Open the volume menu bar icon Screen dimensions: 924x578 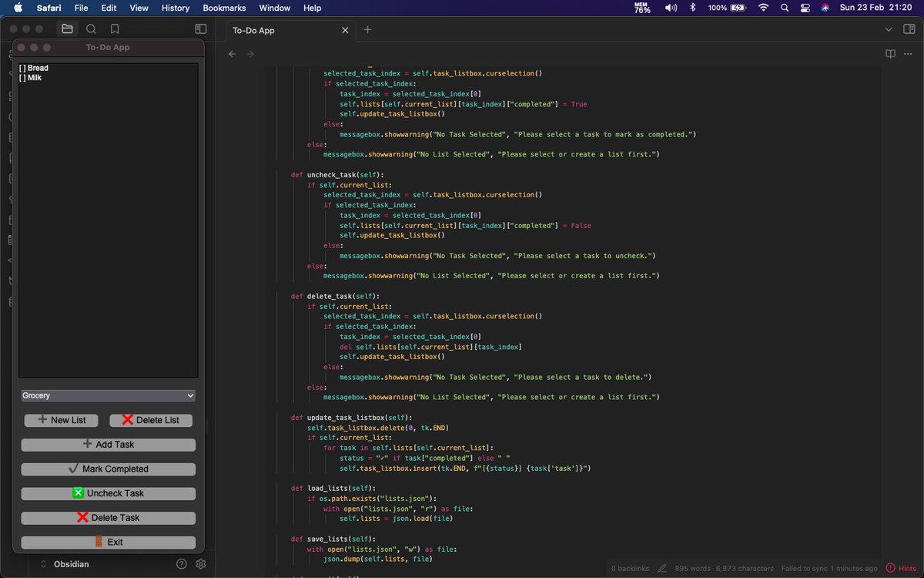(671, 8)
